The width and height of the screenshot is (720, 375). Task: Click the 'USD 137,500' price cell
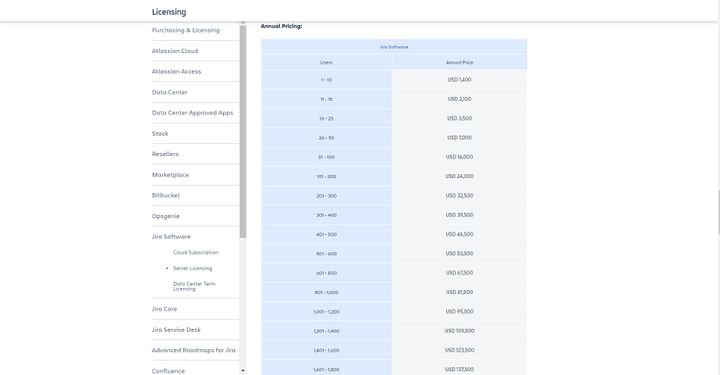pos(460,368)
